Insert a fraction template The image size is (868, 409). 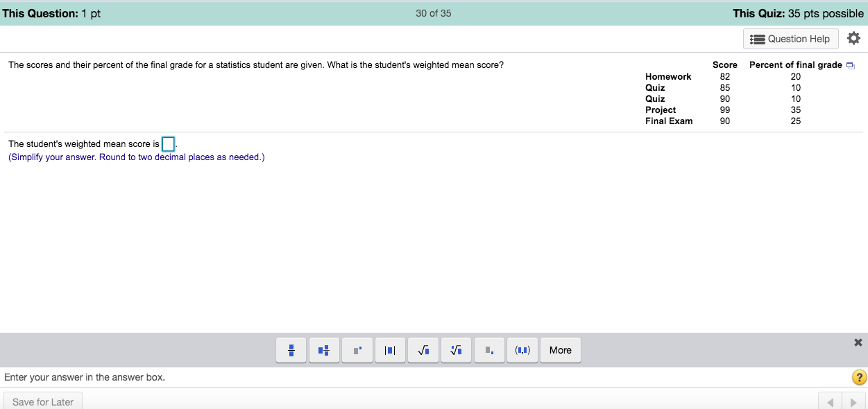[x=292, y=351]
